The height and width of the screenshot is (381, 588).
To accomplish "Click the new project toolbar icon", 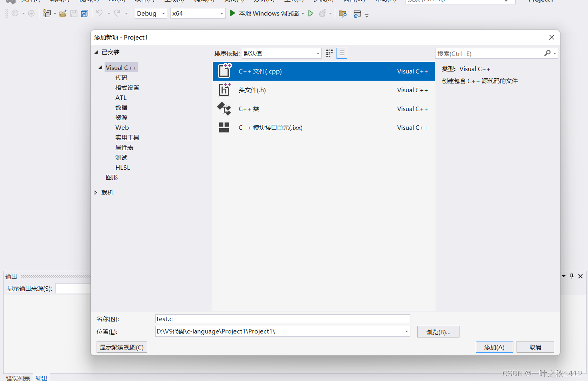I will [47, 13].
